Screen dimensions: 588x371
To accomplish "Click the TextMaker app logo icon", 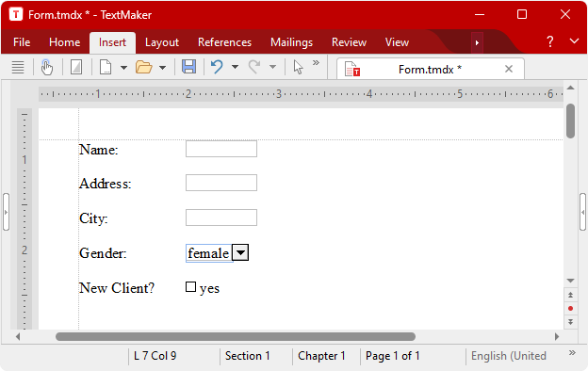I will coord(16,15).
